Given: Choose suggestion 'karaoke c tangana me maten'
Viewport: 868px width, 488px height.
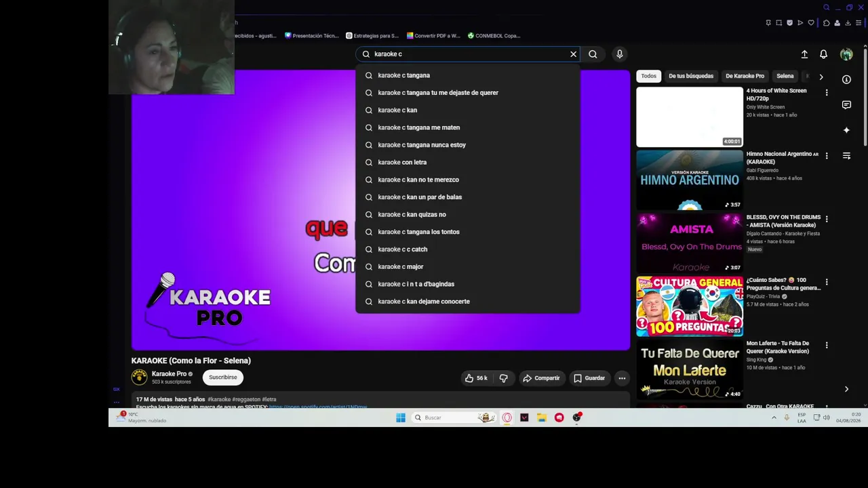Looking at the screenshot, I should [468, 127].
